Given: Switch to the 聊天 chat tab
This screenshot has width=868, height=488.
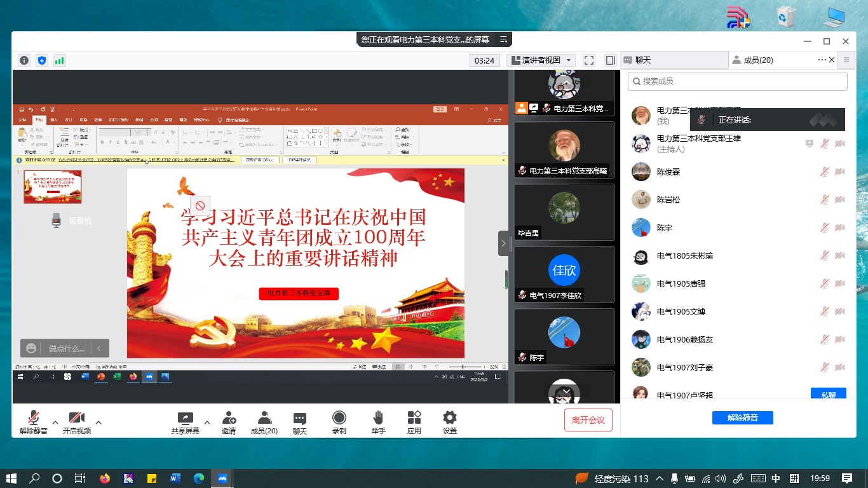Looking at the screenshot, I should pyautogui.click(x=674, y=60).
